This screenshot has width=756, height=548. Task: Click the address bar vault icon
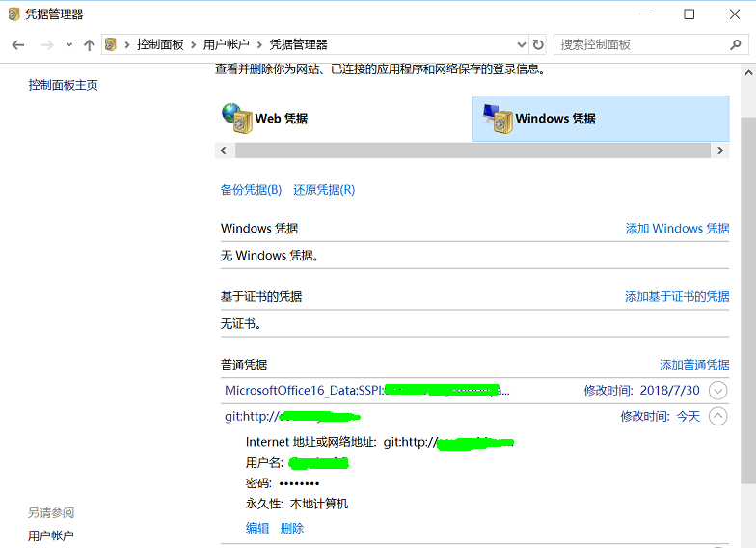click(x=111, y=44)
